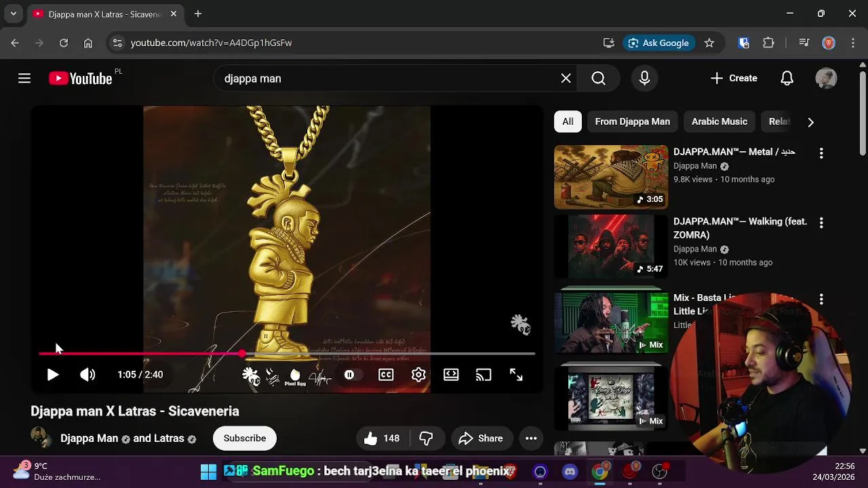Select Arabic Music chip
The width and height of the screenshot is (868, 488).
pyautogui.click(x=719, y=122)
